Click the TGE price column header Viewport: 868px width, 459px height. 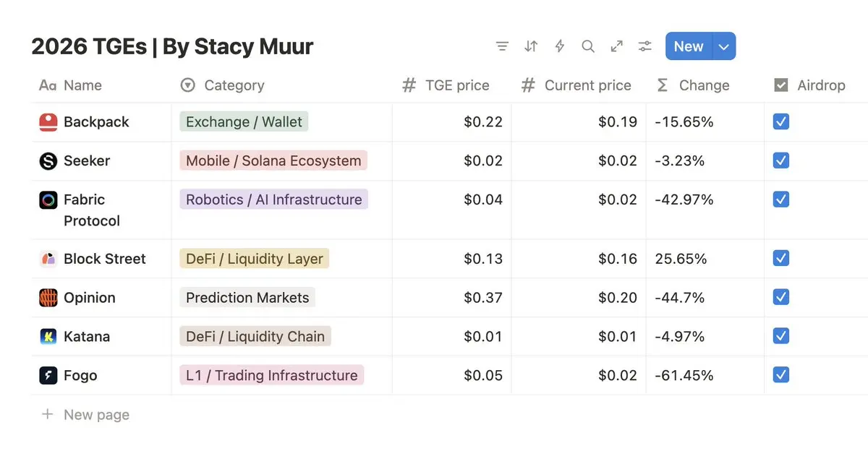coord(456,85)
